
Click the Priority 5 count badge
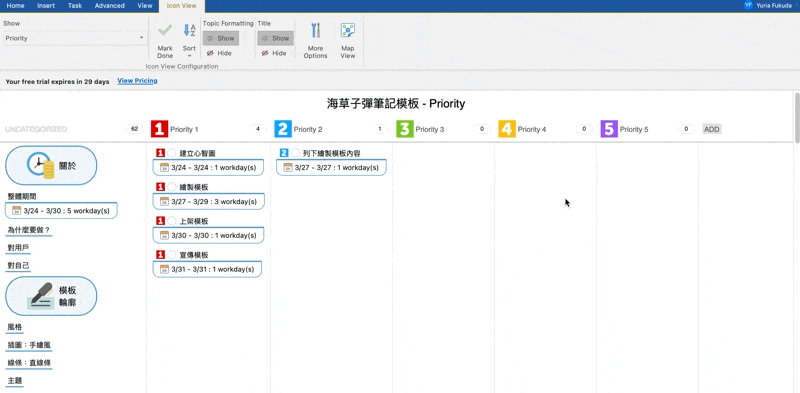(x=686, y=129)
